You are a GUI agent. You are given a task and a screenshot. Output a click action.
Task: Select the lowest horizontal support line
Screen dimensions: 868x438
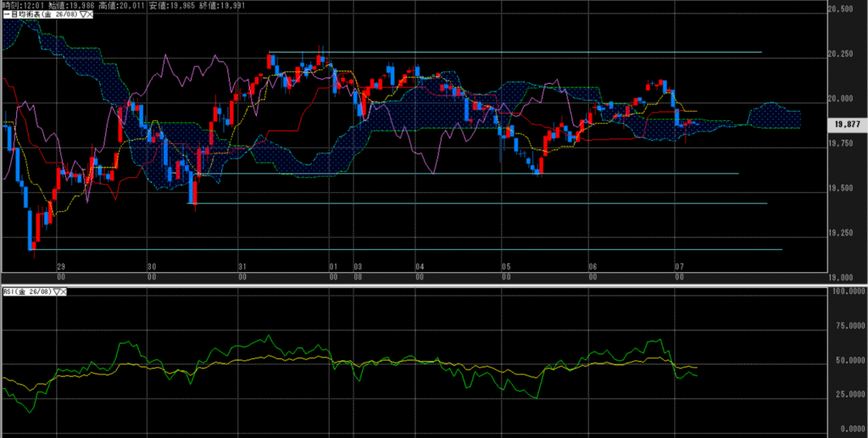click(x=424, y=250)
